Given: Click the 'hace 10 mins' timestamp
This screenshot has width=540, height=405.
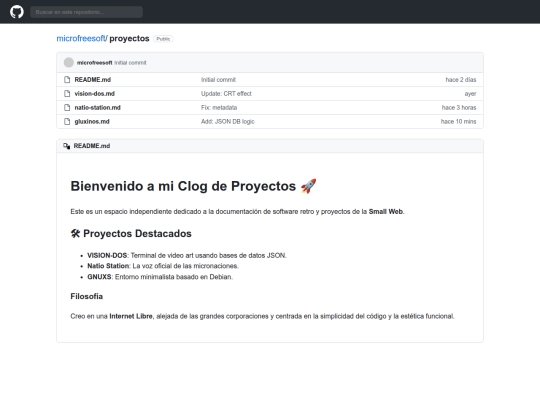Looking at the screenshot, I should (x=458, y=122).
